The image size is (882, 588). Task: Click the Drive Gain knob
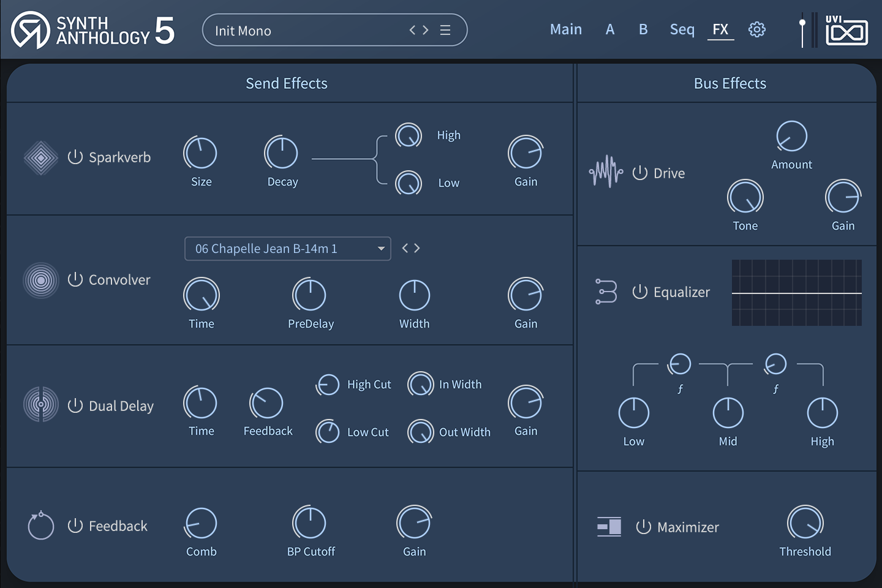[843, 197]
